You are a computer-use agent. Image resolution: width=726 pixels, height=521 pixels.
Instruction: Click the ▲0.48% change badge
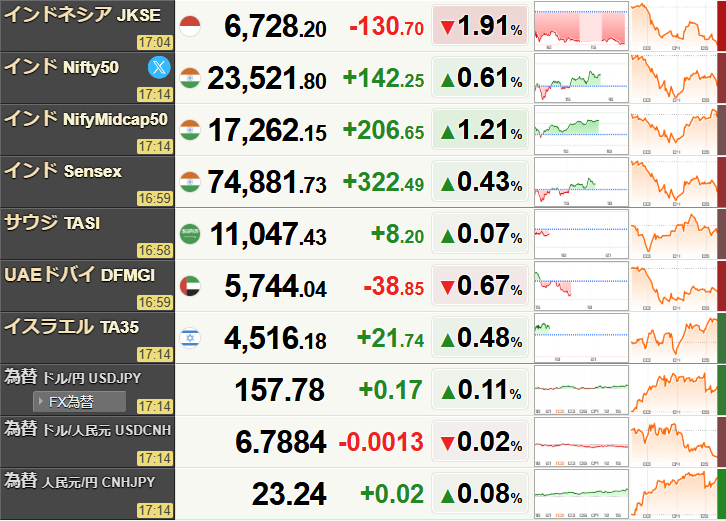[x=480, y=337]
